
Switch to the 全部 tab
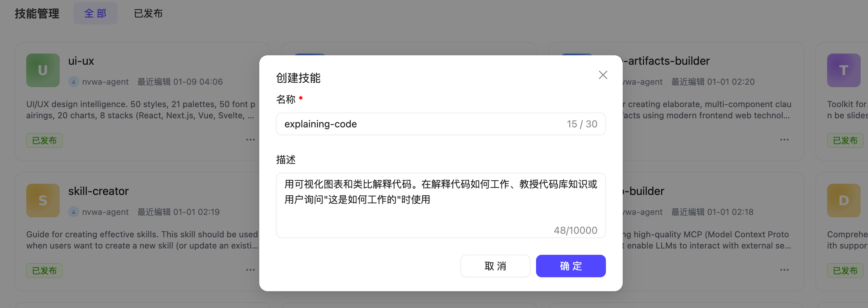click(x=95, y=13)
